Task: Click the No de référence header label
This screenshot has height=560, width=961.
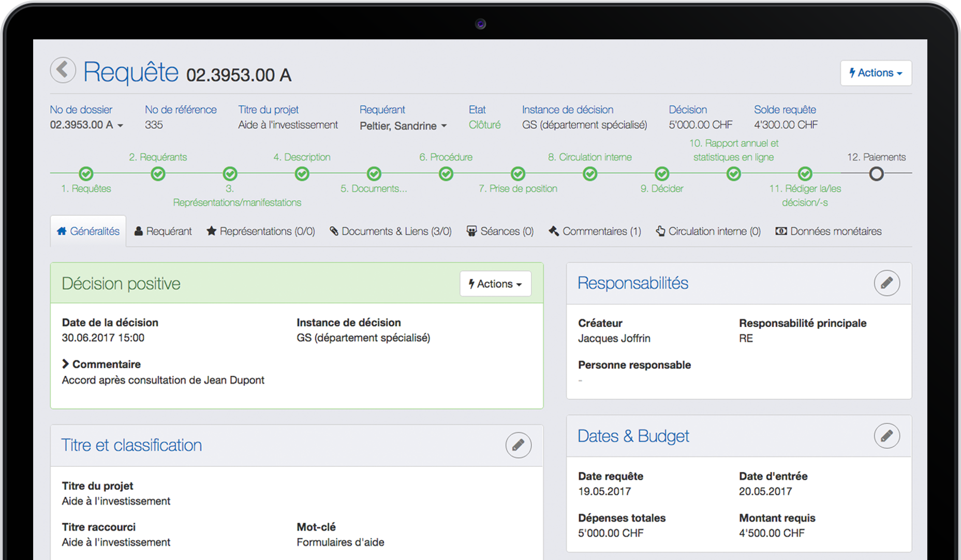Action: point(181,110)
